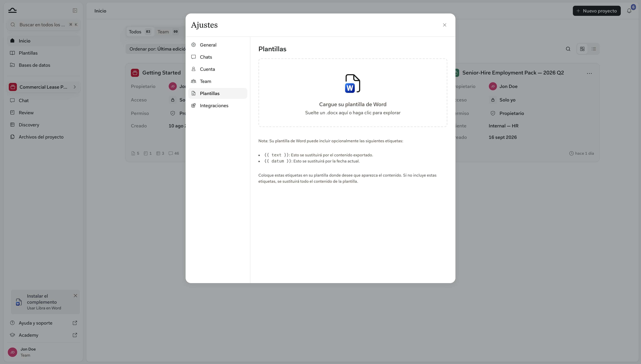Select Plantillas in settings menu
Viewport: 641px width, 364px height.
[218, 94]
